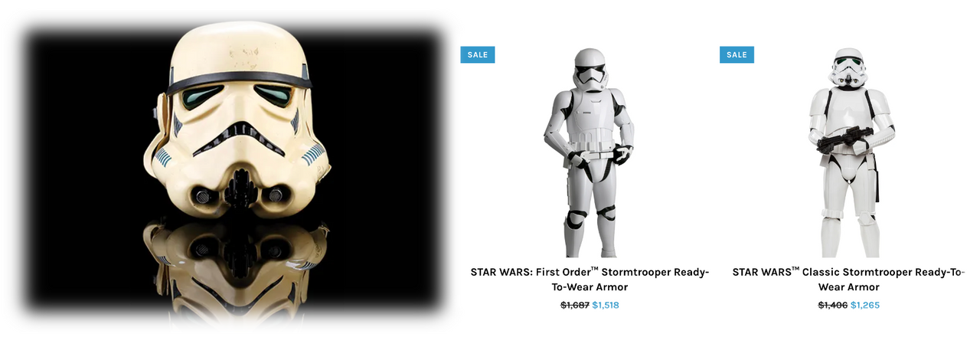Open the Classic Stormtrooper Ready-To-Wear Armor link
The height and width of the screenshot is (337, 980).
[x=848, y=280]
